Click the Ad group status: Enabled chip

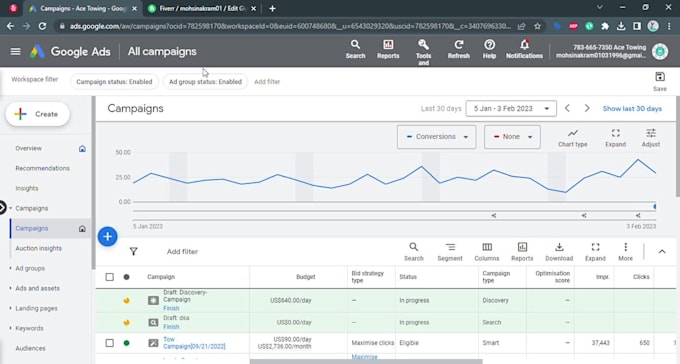pos(205,82)
